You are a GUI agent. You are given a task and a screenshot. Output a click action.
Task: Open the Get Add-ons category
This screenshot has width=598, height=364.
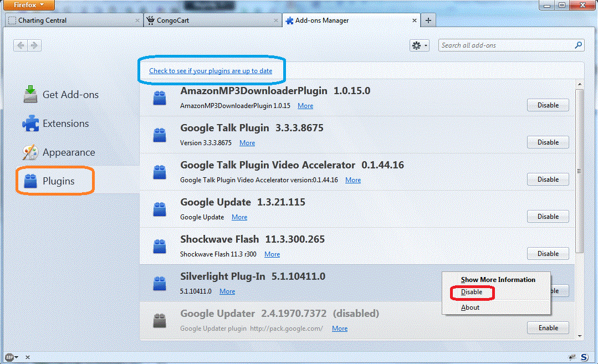click(61, 95)
